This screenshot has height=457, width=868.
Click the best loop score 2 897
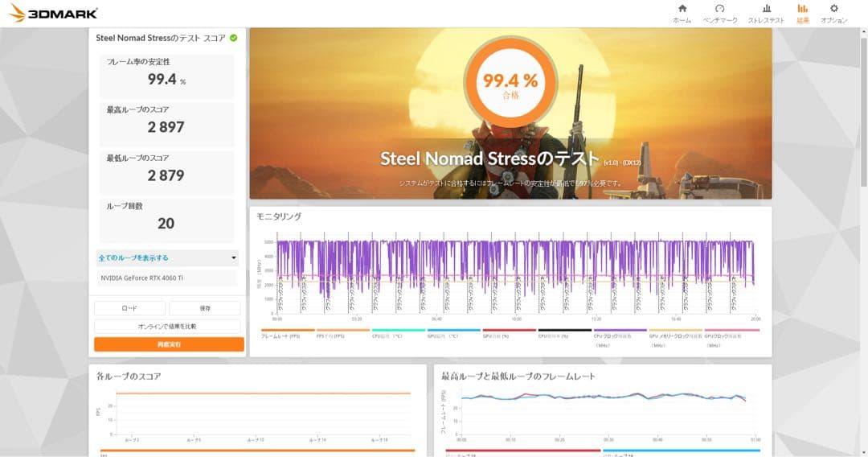pos(166,127)
